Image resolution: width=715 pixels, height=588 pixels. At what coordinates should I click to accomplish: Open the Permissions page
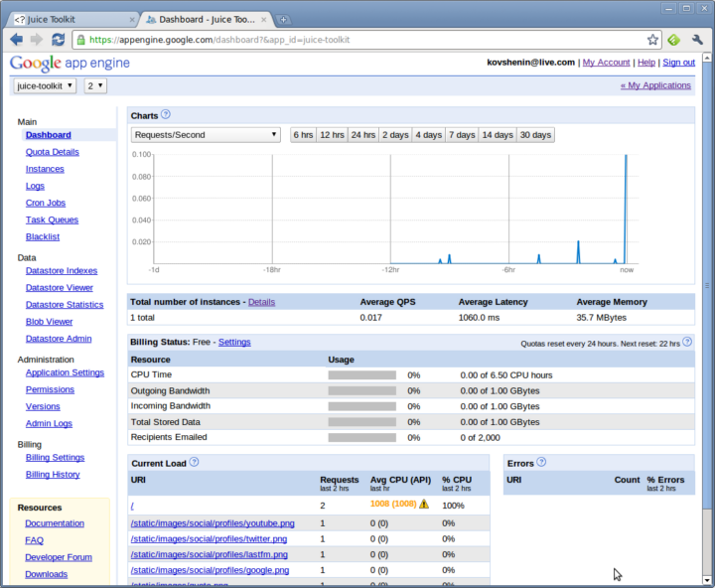(50, 389)
